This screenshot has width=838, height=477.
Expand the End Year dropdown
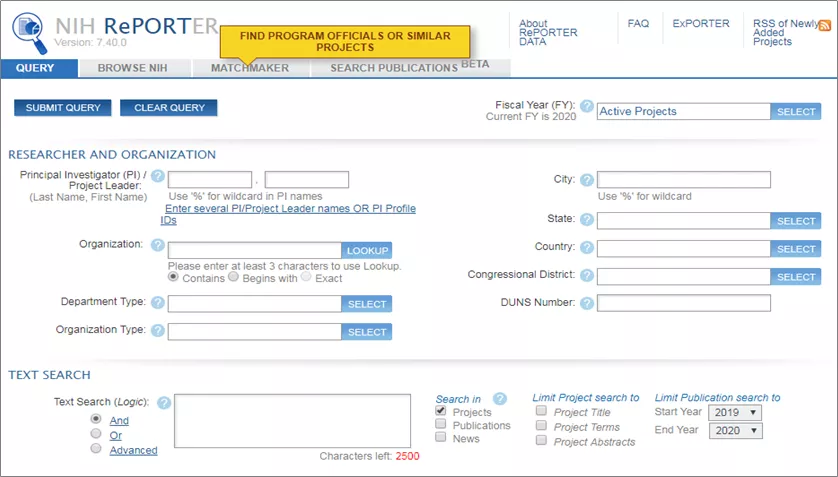[735, 431]
